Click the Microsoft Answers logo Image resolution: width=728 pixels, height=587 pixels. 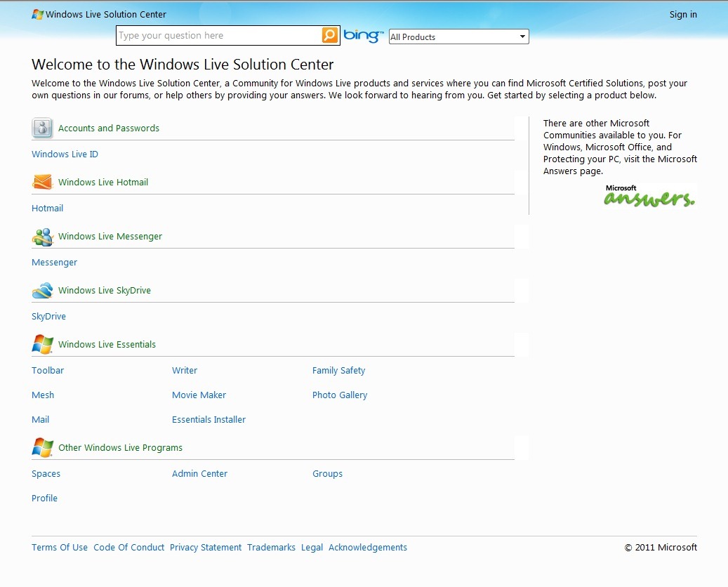[649, 196]
